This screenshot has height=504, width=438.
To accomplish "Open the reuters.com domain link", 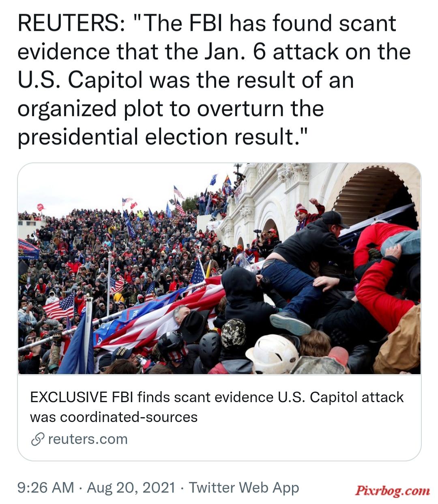I will coord(88,439).
